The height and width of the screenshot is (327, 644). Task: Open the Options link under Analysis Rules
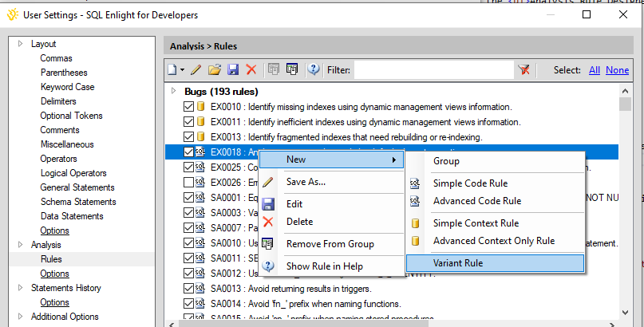pos(54,274)
